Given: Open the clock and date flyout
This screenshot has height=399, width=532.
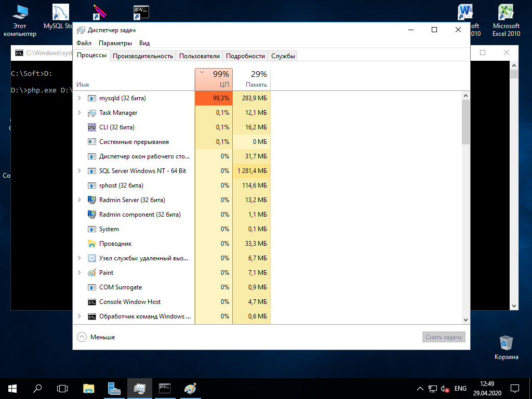Looking at the screenshot, I should 487,389.
